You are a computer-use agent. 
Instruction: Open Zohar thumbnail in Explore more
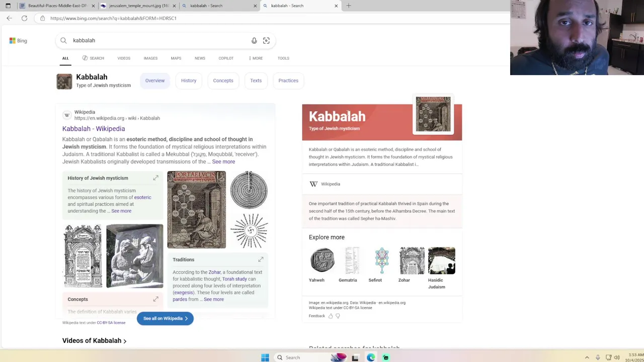412,260
